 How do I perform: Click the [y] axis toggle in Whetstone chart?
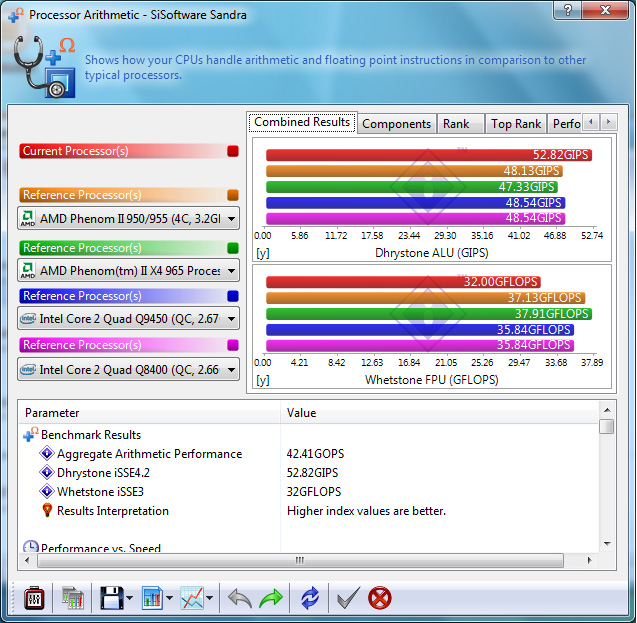262,380
